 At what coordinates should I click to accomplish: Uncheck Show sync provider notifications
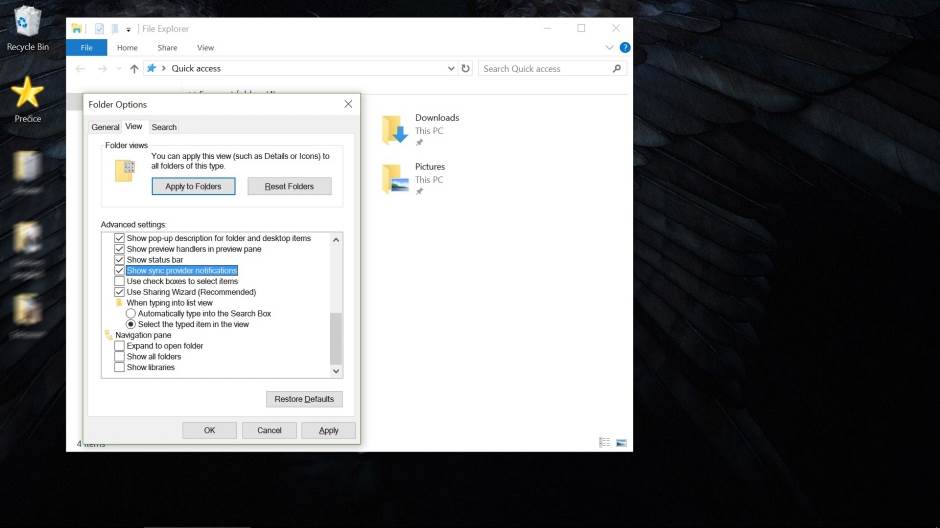119,271
